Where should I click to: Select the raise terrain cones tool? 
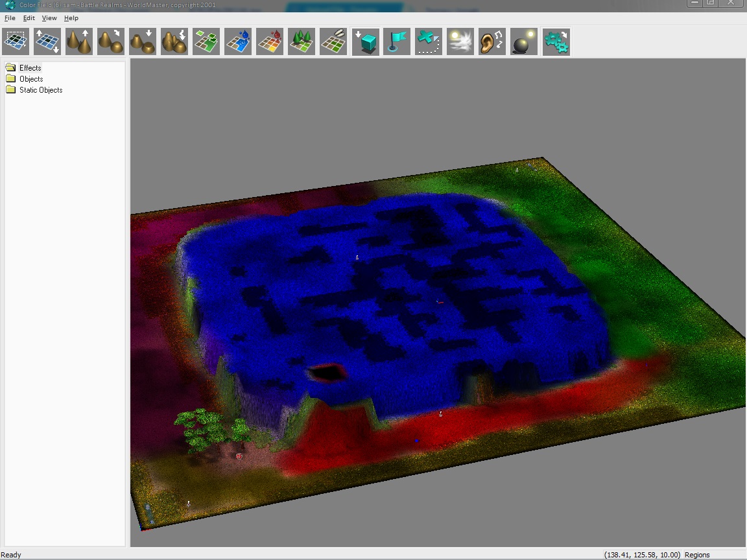[79, 41]
